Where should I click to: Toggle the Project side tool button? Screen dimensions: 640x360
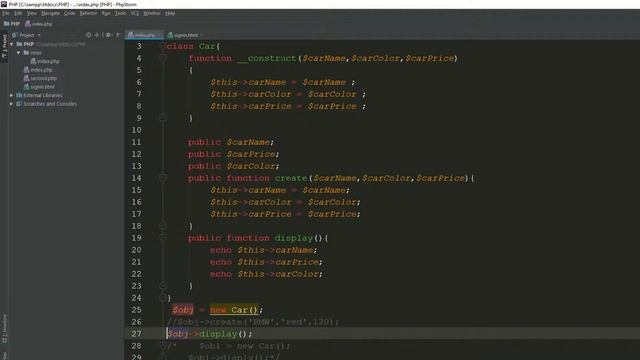click(x=4, y=46)
